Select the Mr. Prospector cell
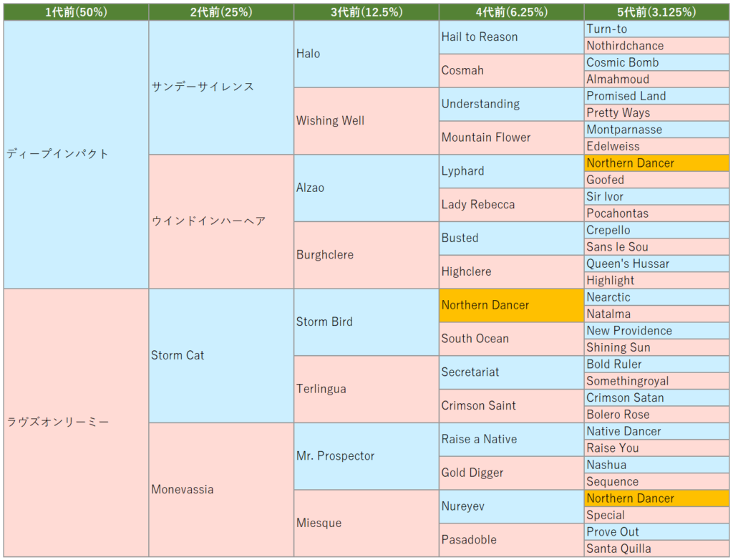The image size is (733, 560). point(366,455)
